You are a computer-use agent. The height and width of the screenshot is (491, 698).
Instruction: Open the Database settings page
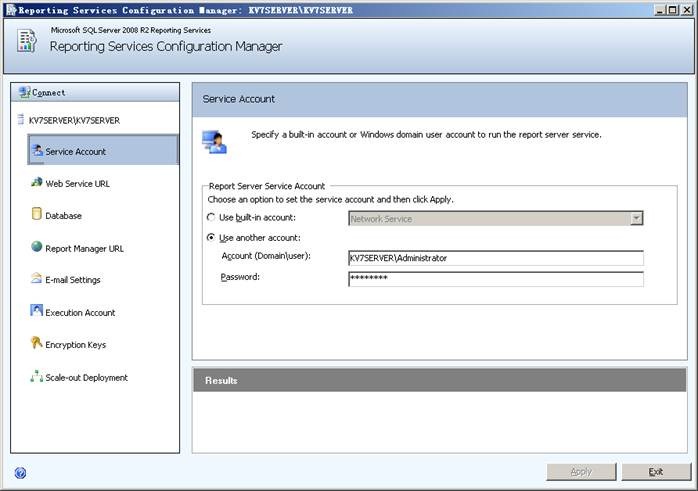pyautogui.click(x=63, y=216)
